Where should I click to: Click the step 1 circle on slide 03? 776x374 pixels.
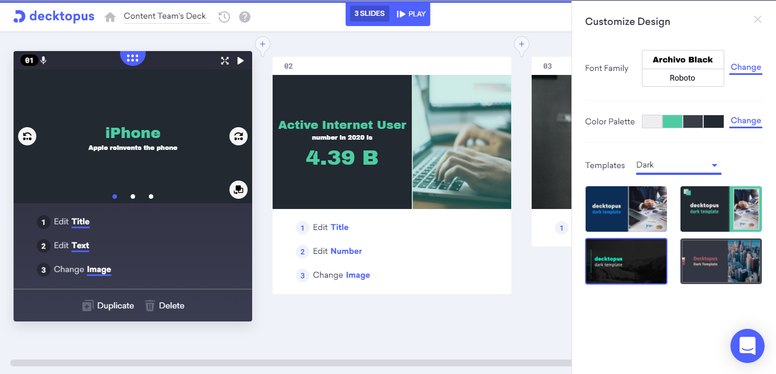(561, 228)
